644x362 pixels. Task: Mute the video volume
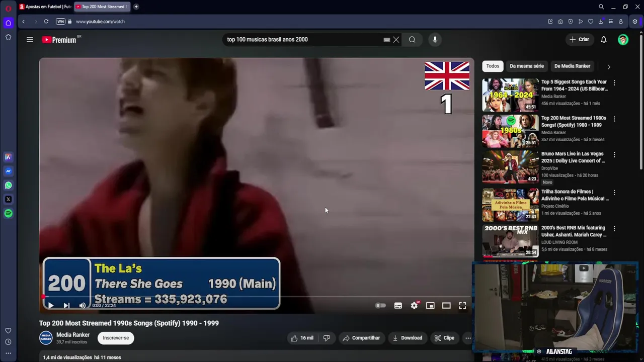[x=83, y=305]
